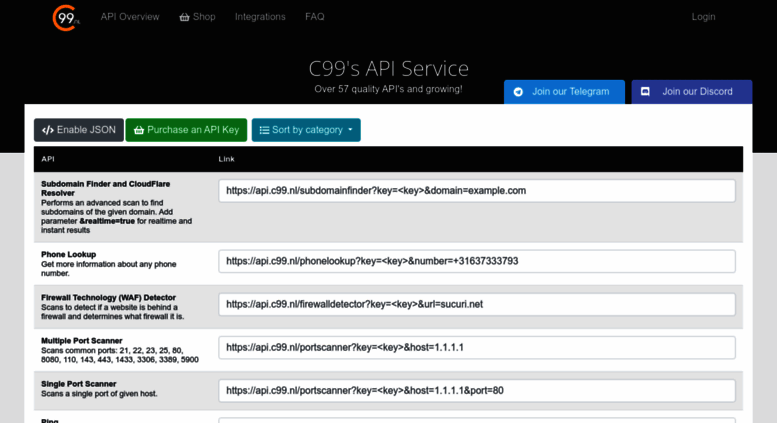Click the API column header
The width and height of the screenshot is (777, 423).
(48, 159)
